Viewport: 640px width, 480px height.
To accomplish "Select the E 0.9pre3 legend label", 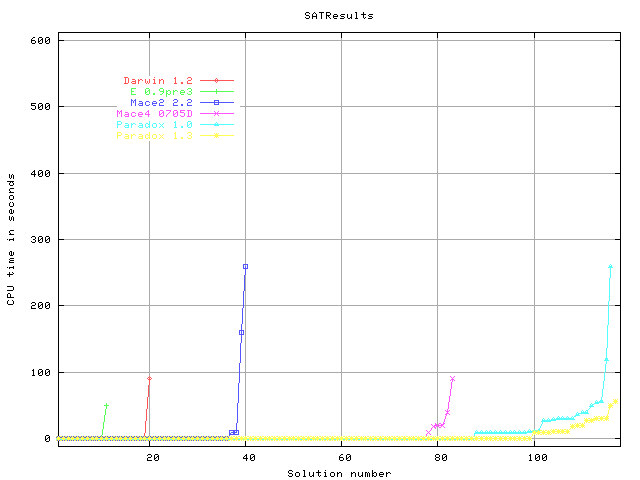I will click(x=161, y=92).
